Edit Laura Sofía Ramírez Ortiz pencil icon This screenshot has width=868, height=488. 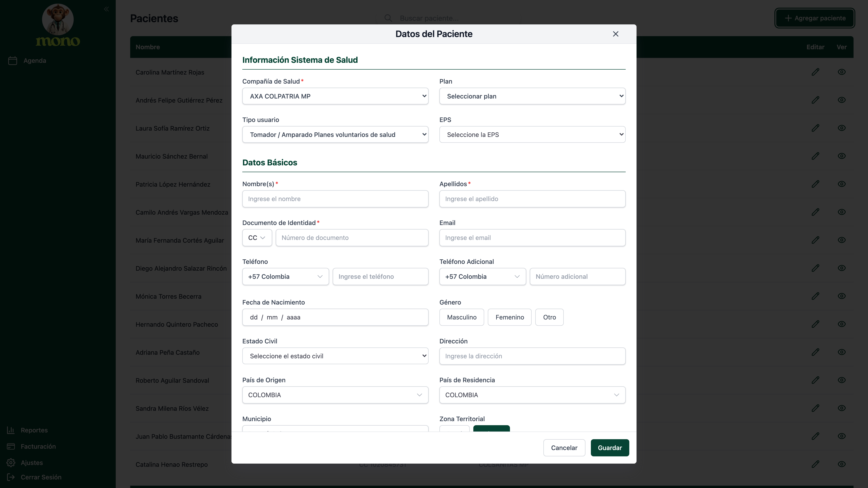point(815,128)
